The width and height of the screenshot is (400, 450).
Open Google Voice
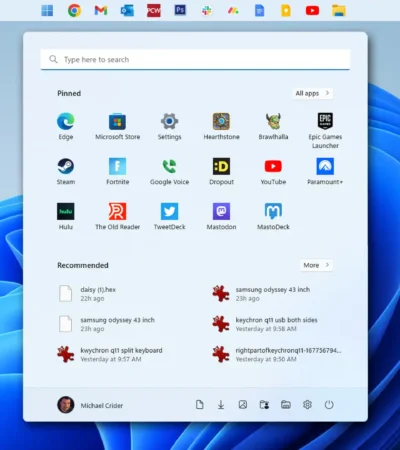pyautogui.click(x=169, y=171)
